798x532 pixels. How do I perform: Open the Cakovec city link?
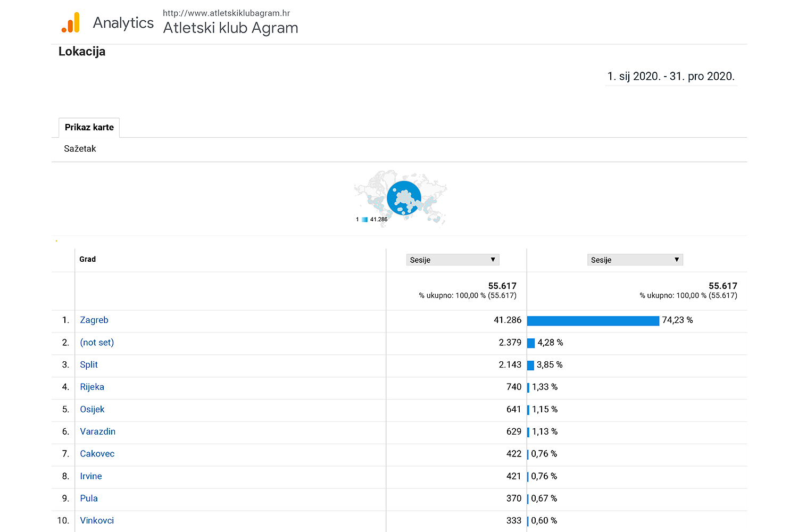pos(97,454)
